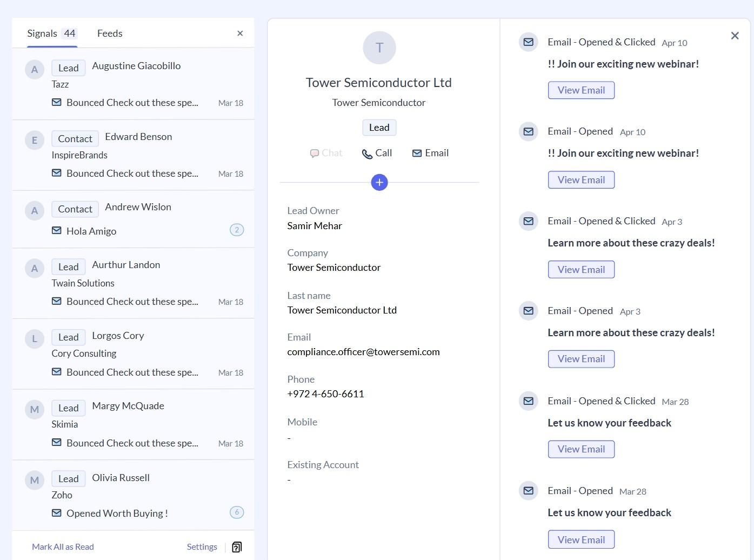Click Contact tag beside Edward Benson
The image size is (754, 560).
75,139
